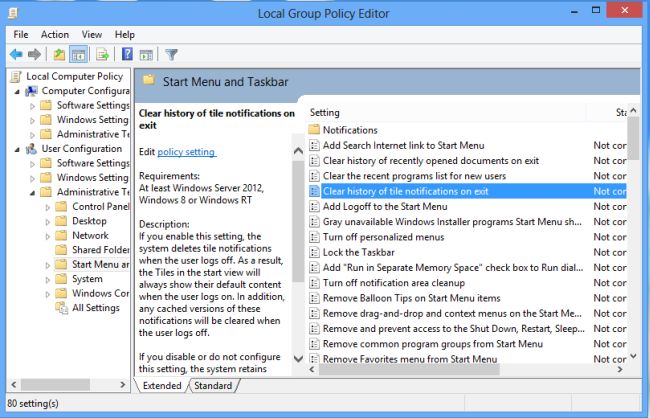Screen dimensions: 650x418
Task: Open the Help menu
Action: tap(125, 34)
